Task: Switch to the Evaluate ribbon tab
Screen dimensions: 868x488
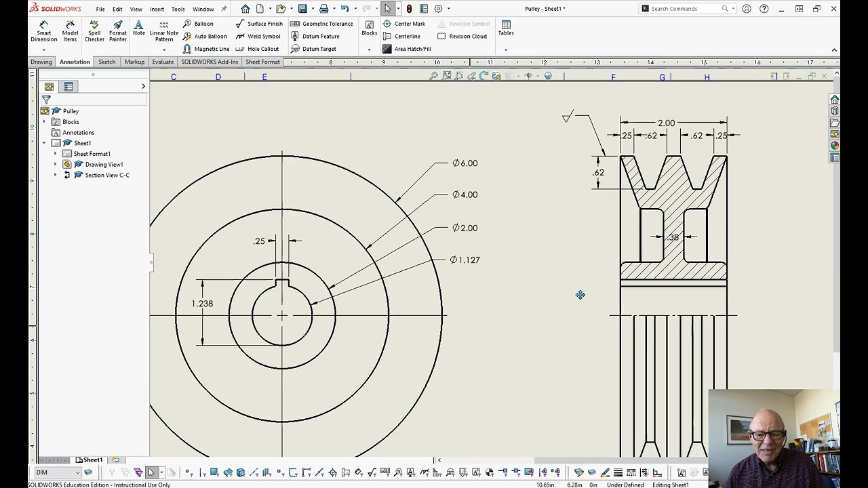Action: pos(163,62)
